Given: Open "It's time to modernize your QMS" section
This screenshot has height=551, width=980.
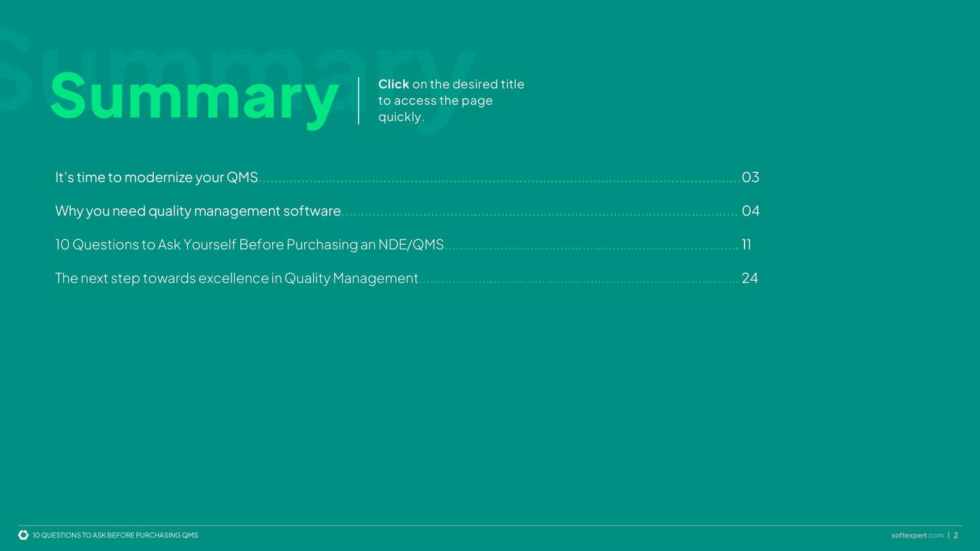Looking at the screenshot, I should 157,178.
